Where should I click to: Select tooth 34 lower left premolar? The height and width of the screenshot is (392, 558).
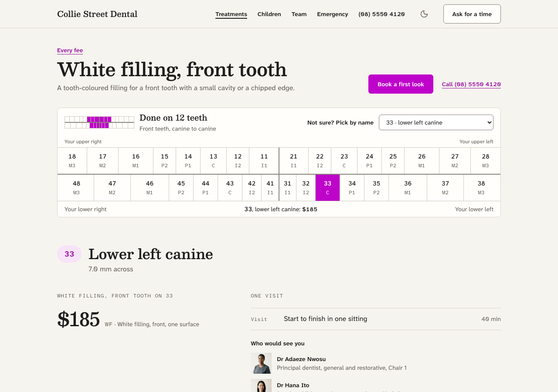(x=352, y=188)
